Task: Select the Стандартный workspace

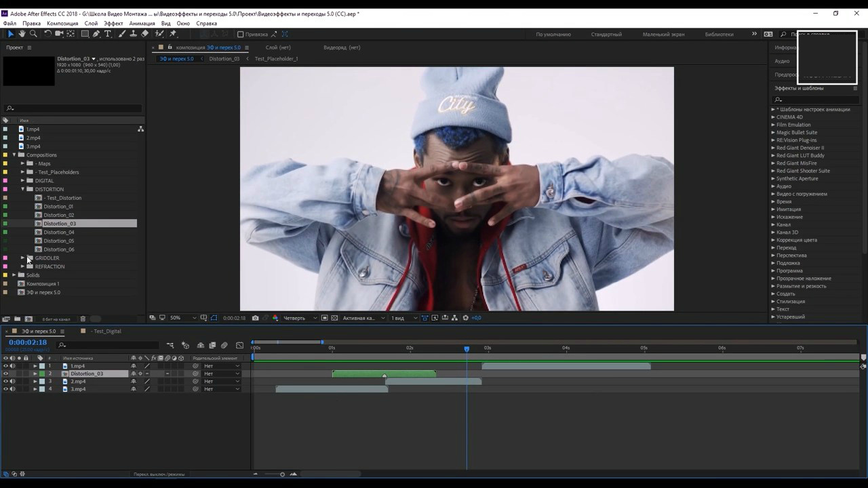Action: coord(606,35)
